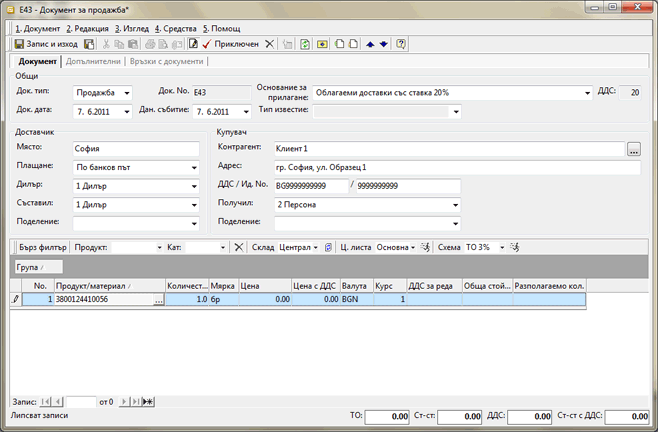Screen dimensions: 658x432
Task: Expand the supplier Поделение dropdown
Action: tap(194, 224)
